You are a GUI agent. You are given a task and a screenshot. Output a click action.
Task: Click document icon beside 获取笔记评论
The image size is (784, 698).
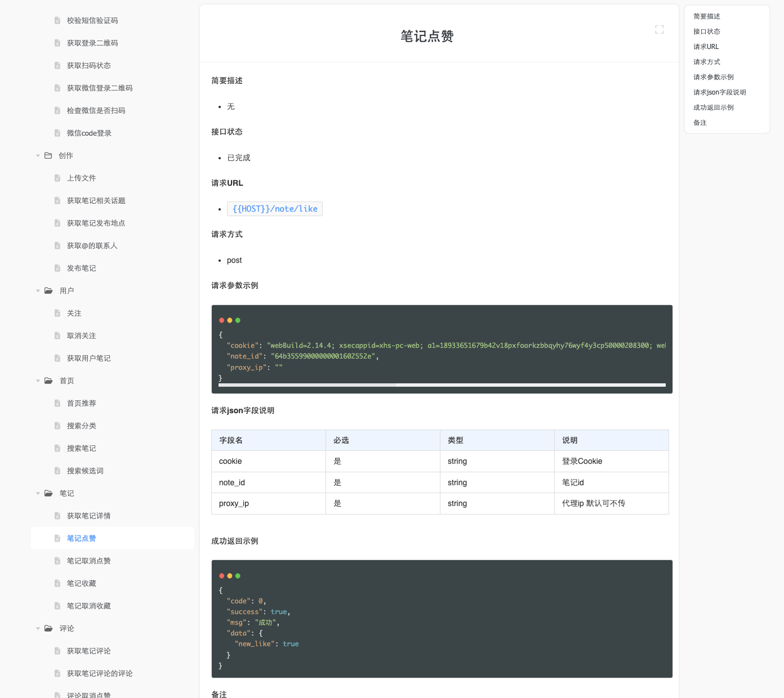(57, 651)
